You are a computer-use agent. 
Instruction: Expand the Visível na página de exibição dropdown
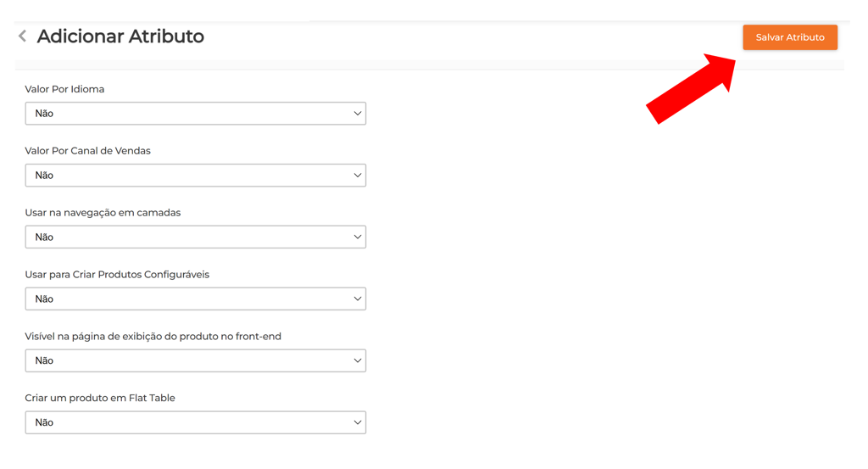[x=195, y=361]
